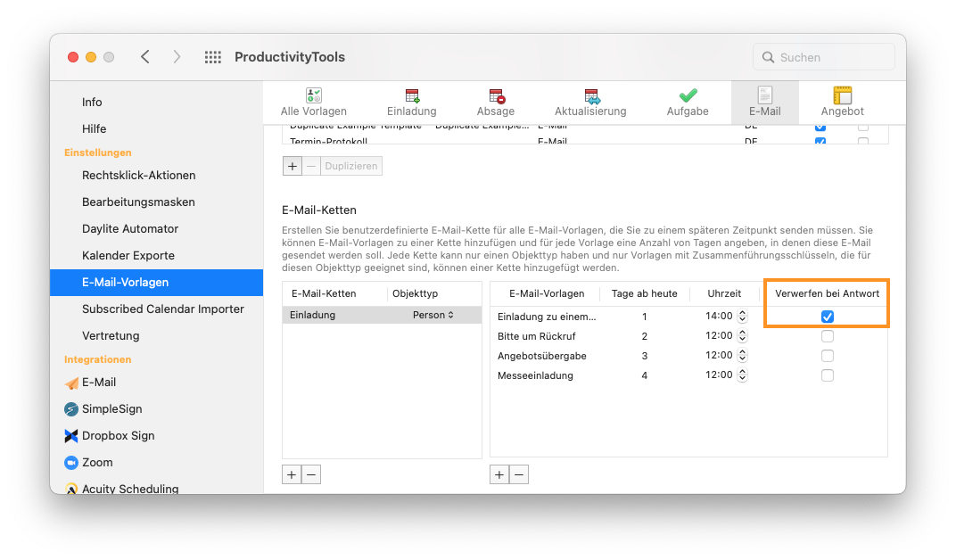This screenshot has width=956, height=560.
Task: Select the E-Mail template tab
Action: (x=764, y=103)
